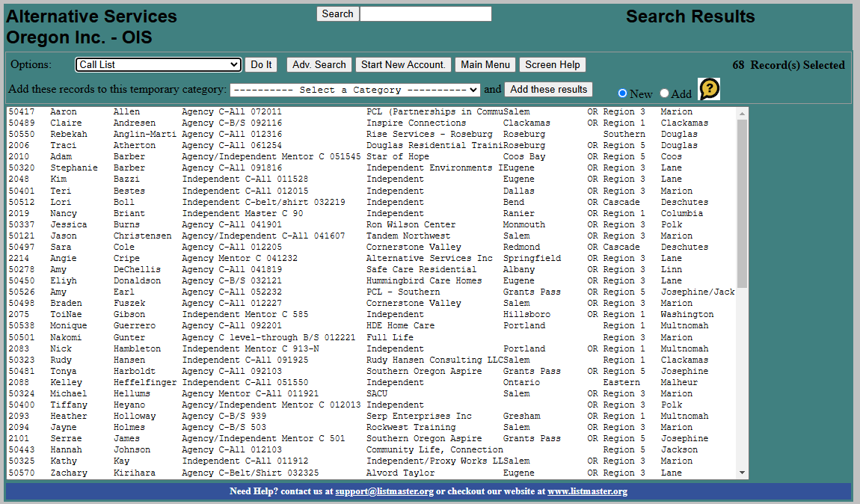Select the Add radio button

click(x=664, y=93)
